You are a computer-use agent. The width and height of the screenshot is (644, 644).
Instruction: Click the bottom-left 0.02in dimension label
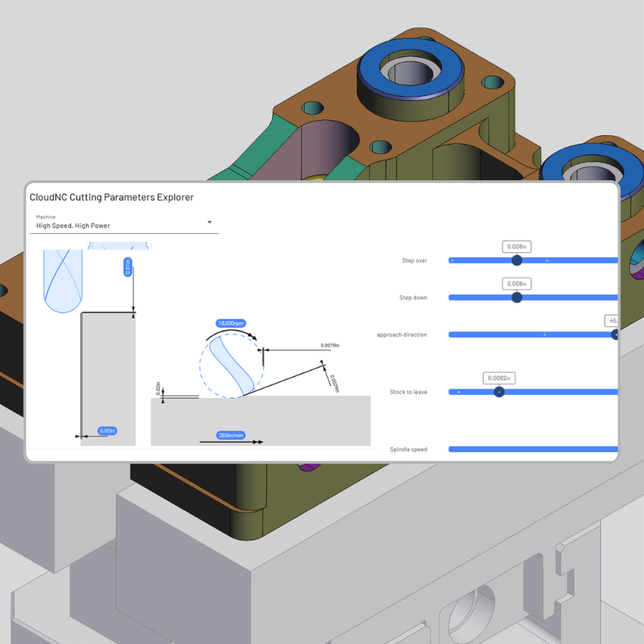click(107, 431)
